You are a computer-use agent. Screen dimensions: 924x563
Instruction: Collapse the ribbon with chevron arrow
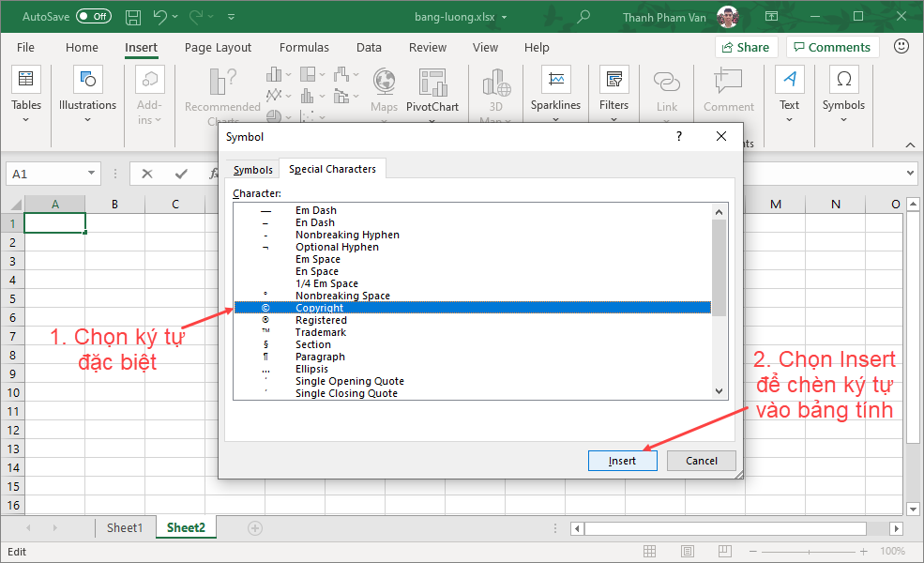(911, 145)
